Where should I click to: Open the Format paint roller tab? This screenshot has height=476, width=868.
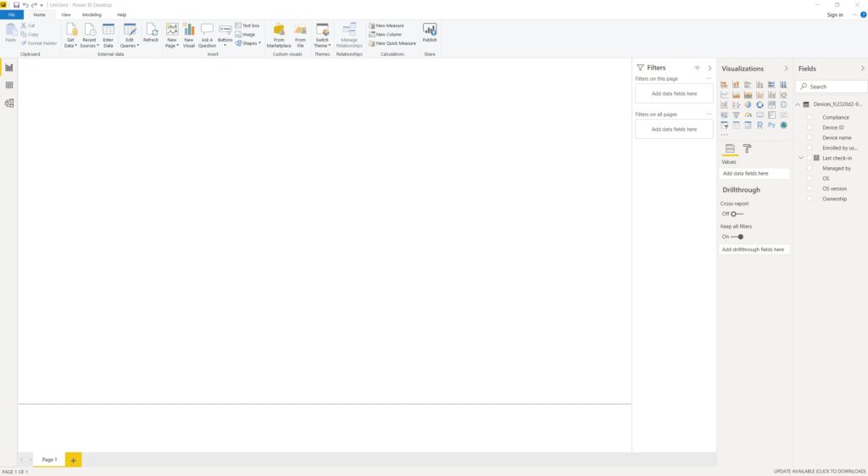click(747, 148)
